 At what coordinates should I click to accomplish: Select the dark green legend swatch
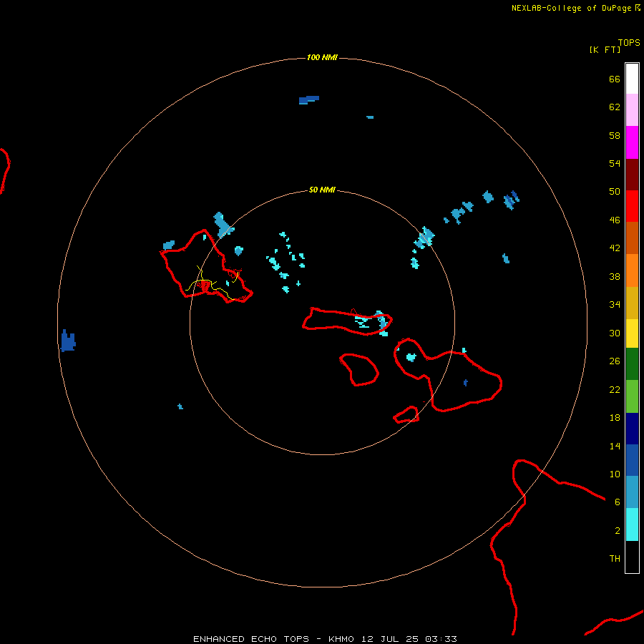(x=632, y=364)
